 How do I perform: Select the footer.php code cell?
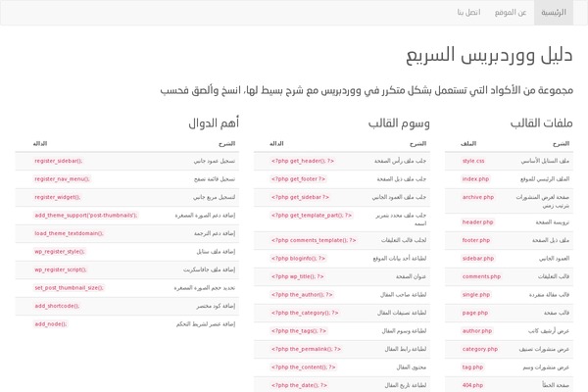point(476,240)
